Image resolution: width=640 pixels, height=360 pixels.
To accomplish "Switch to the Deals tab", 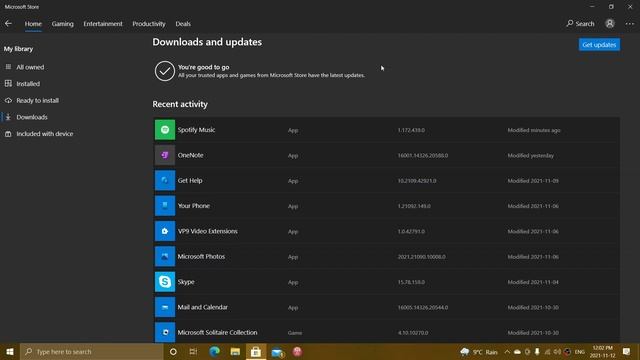I will coord(183,24).
